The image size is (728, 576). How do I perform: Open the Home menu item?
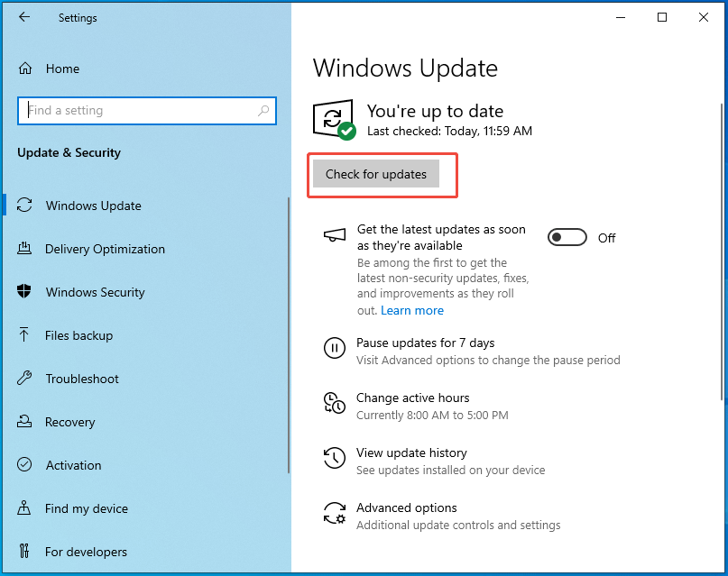pos(62,69)
